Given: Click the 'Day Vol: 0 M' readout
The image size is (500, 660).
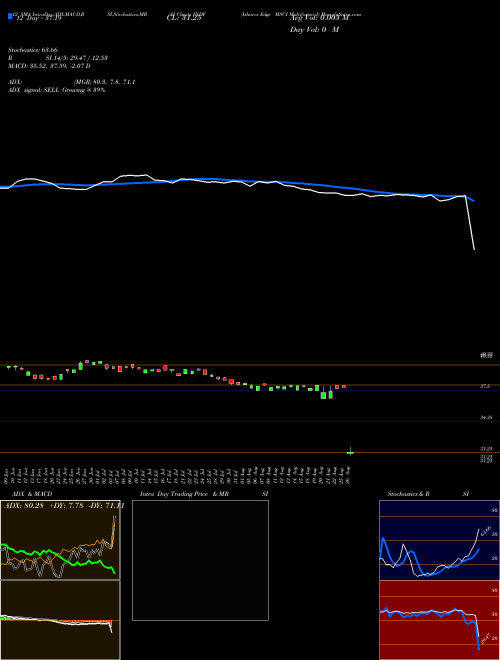Looking at the screenshot, I should pyautogui.click(x=314, y=30).
